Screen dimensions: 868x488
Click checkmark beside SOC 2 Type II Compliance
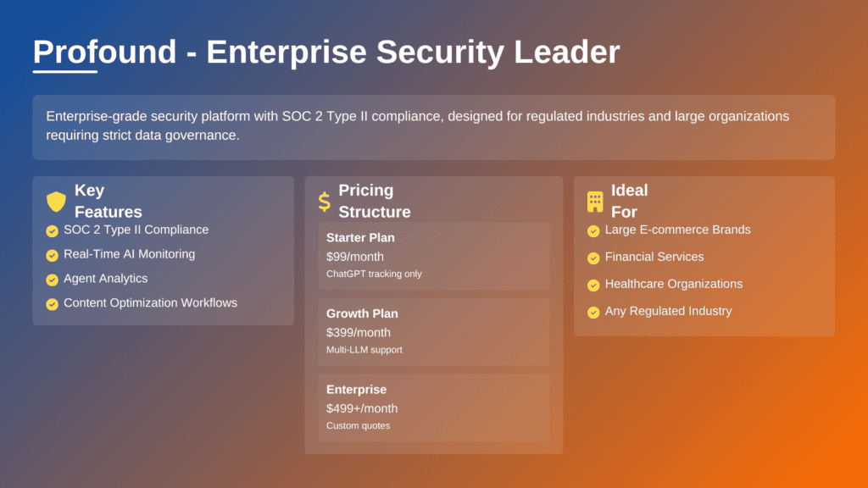pos(53,231)
